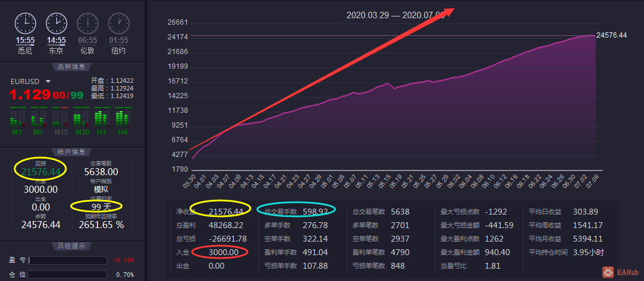The image size is (644, 281).
Task: Select the M15 timeframe signal bars
Action: 59,116
